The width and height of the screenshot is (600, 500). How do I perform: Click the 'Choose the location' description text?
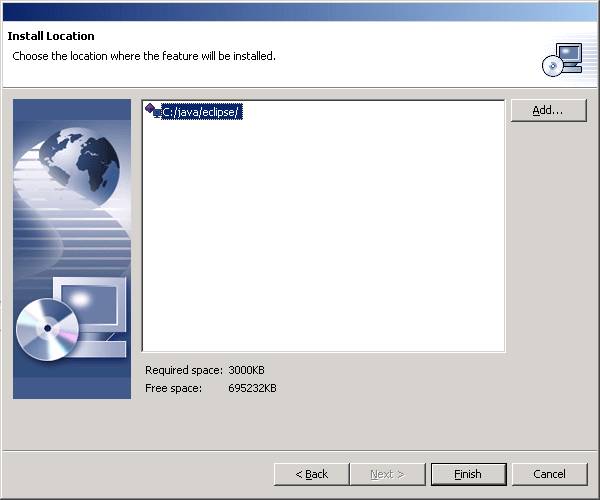tap(143, 56)
